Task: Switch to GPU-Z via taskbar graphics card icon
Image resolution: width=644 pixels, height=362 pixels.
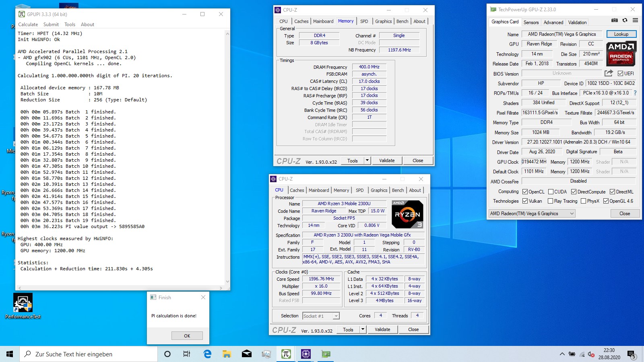Action: (326, 354)
